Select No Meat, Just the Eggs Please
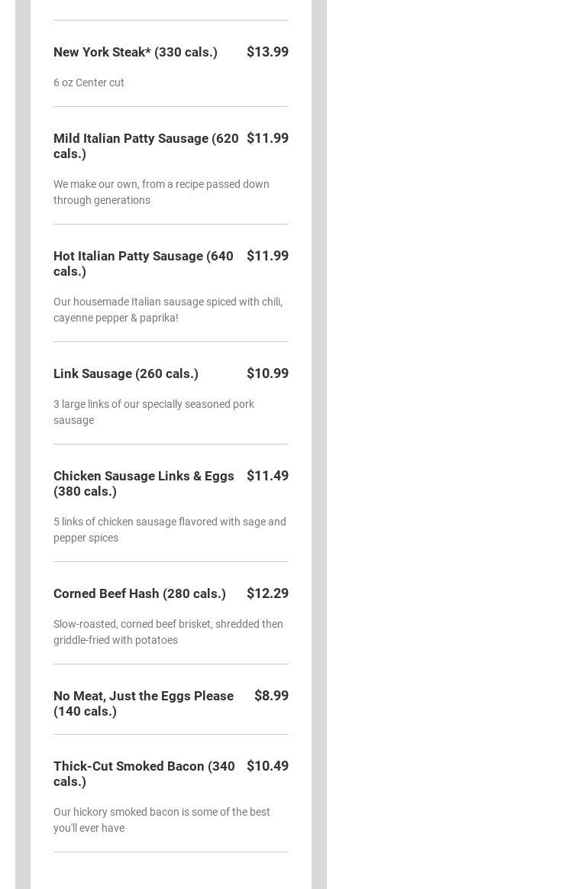588x889 pixels. (x=144, y=703)
